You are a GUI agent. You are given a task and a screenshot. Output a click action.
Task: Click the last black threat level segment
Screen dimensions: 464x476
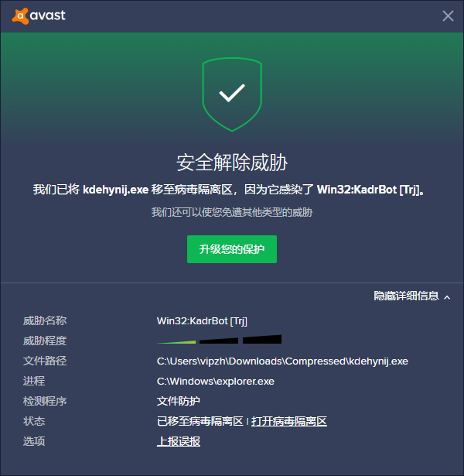[262, 340]
